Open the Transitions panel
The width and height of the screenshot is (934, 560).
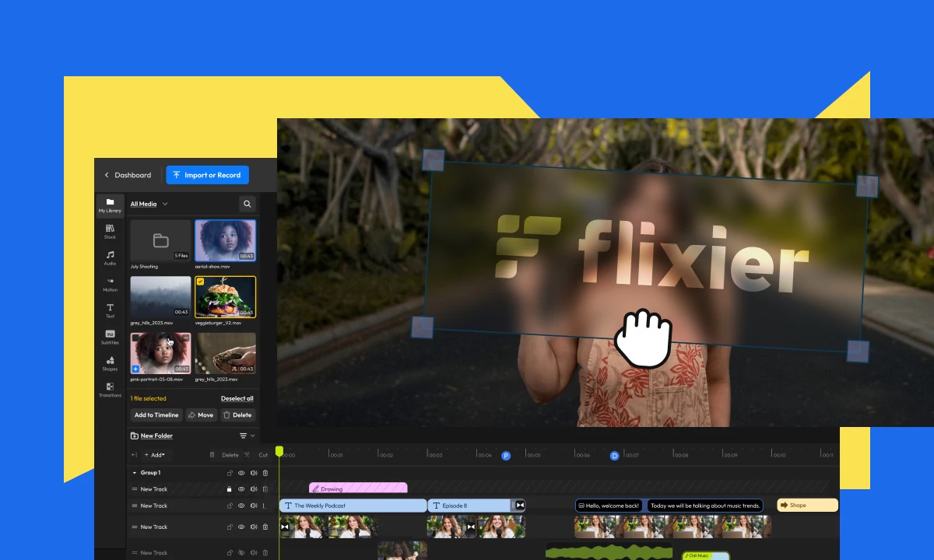pos(110,390)
